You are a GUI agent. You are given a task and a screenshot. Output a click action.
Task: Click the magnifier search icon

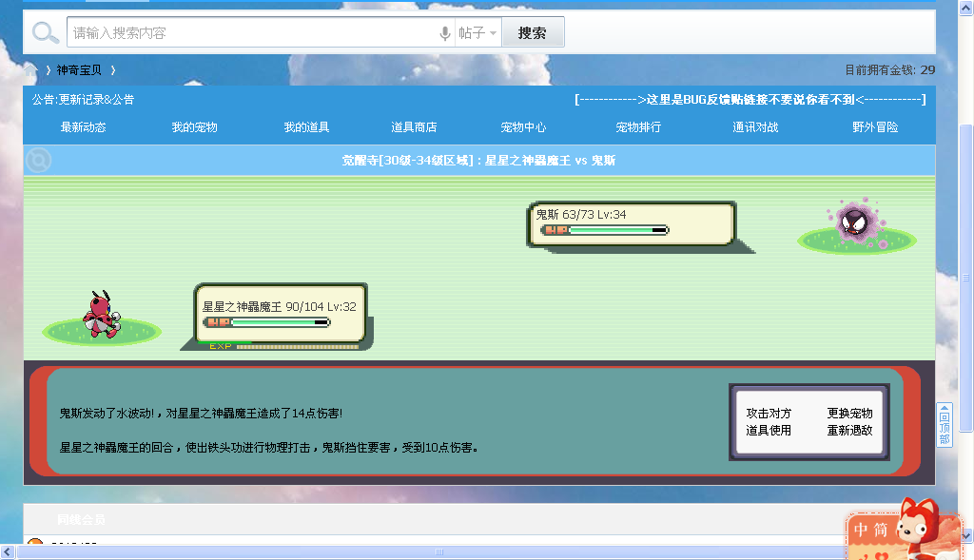[x=45, y=32]
